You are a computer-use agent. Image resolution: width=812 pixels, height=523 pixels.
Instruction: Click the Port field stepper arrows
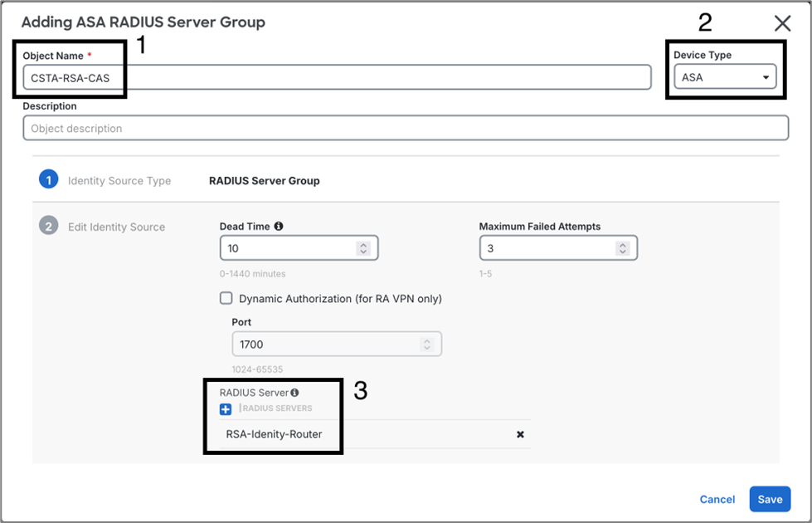tap(426, 344)
